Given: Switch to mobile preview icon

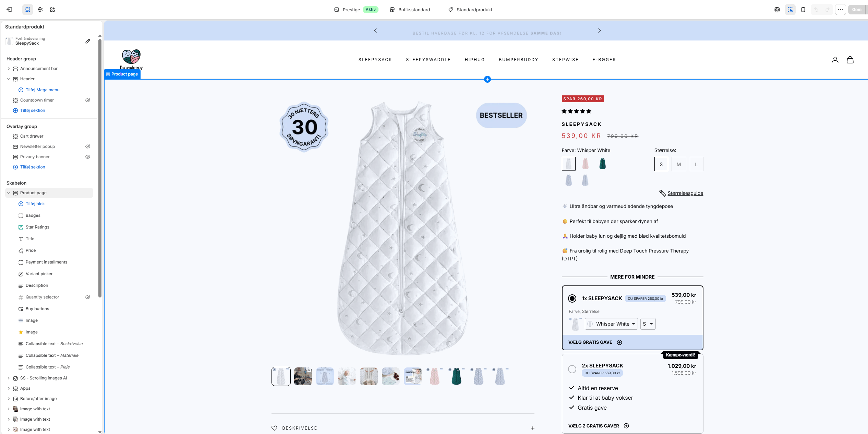Looking at the screenshot, I should point(803,10).
